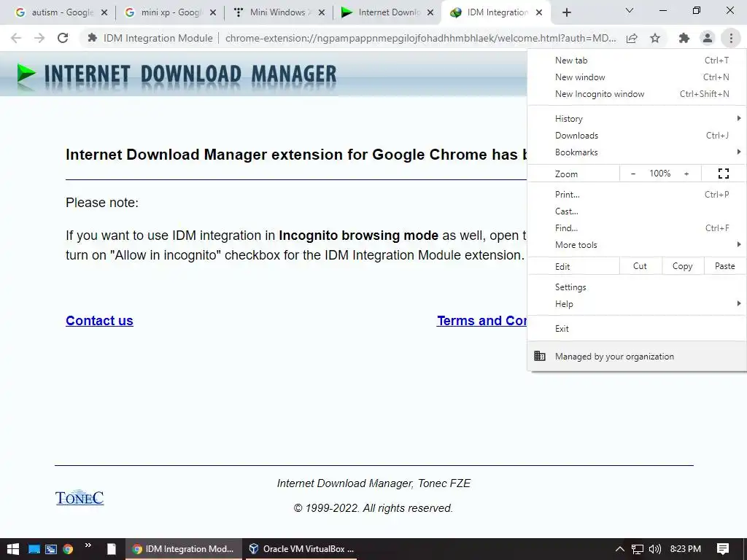747x560 pixels.
Task: Choose Cast from the menu
Action: (637, 211)
